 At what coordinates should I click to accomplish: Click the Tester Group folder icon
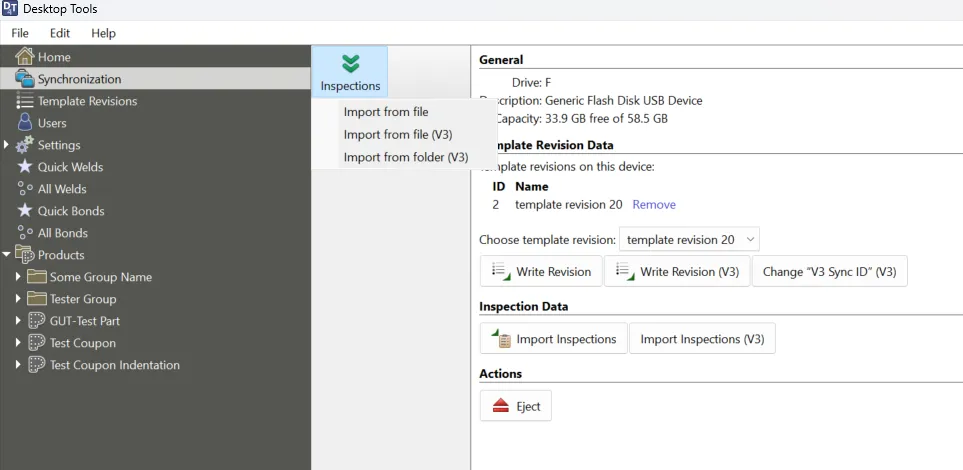37,299
